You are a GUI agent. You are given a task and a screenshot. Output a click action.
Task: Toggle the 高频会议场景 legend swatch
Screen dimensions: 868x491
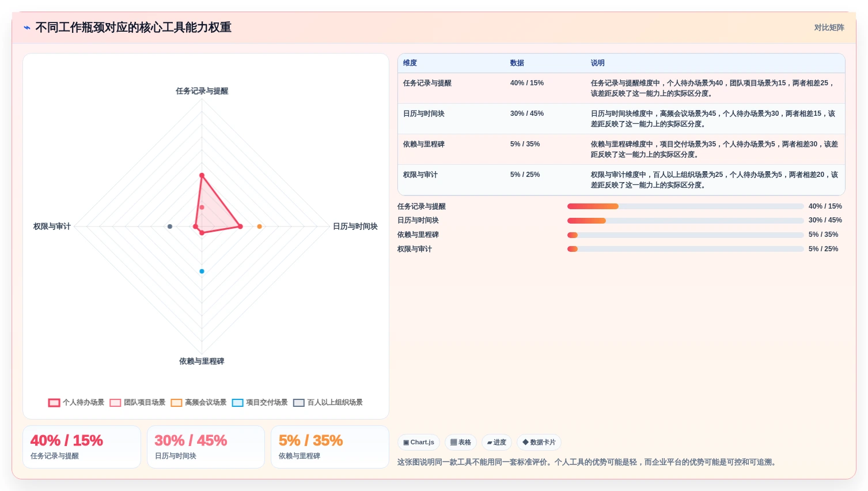[x=176, y=403]
